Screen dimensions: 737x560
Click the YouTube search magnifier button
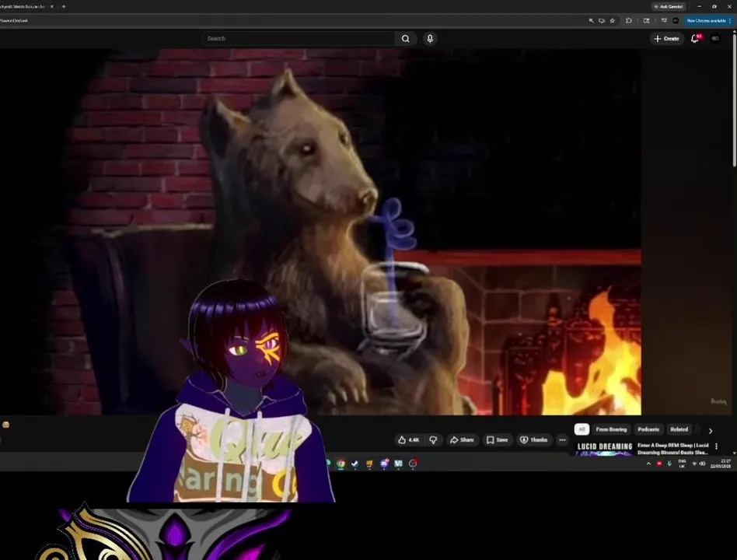[405, 39]
